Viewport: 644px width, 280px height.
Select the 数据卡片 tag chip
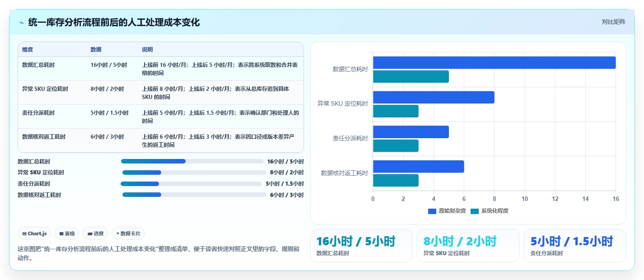(x=128, y=233)
